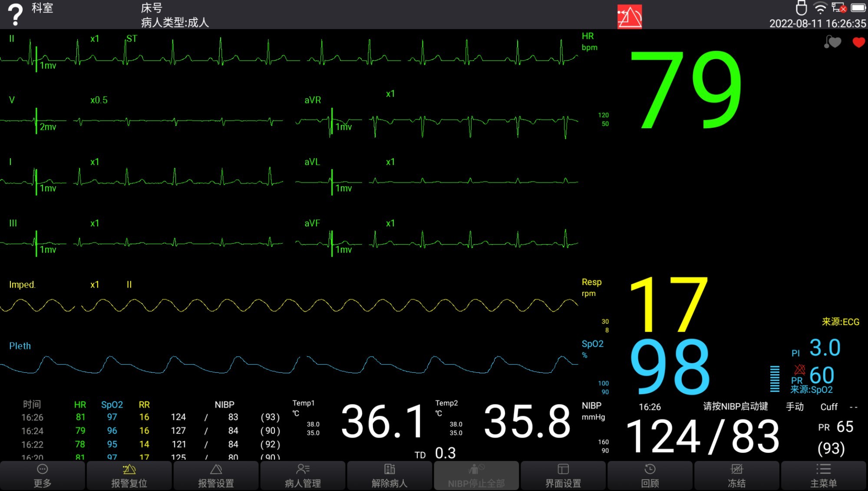The image size is (868, 491).
Task: Click the WiFi signal icon
Action: point(820,8)
